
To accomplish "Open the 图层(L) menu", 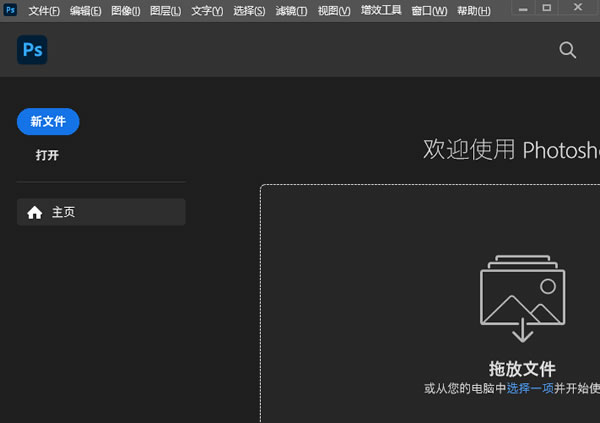I will pyautogui.click(x=166, y=11).
